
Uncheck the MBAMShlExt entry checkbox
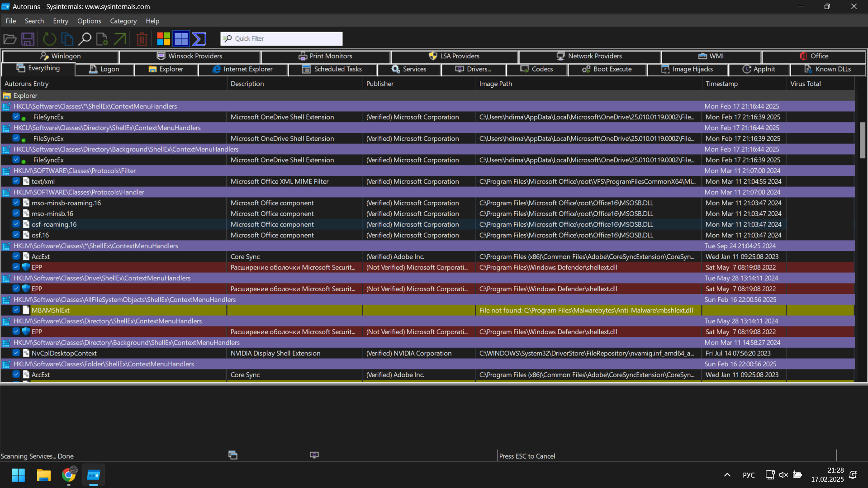[16, 310]
